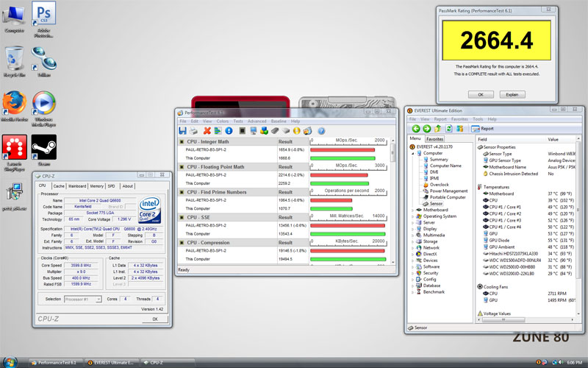Screen dimensions: 588x368
Task: Select the Sensor item in EVEREST tree
Action: tap(436, 204)
